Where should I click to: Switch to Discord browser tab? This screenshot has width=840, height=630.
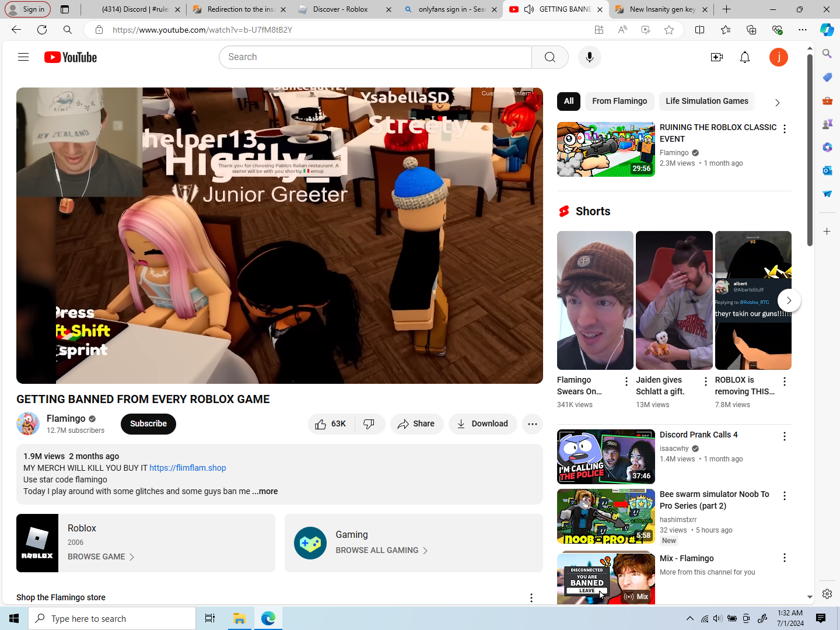point(135,9)
